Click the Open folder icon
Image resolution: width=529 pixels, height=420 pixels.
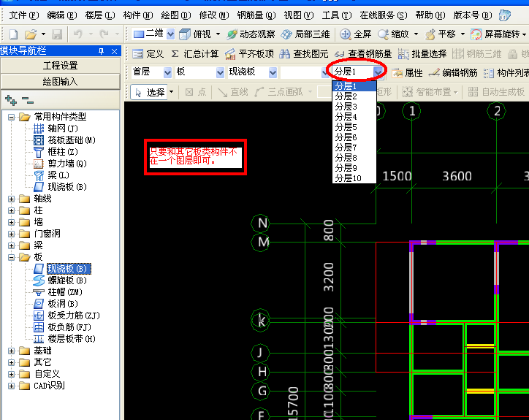31,34
